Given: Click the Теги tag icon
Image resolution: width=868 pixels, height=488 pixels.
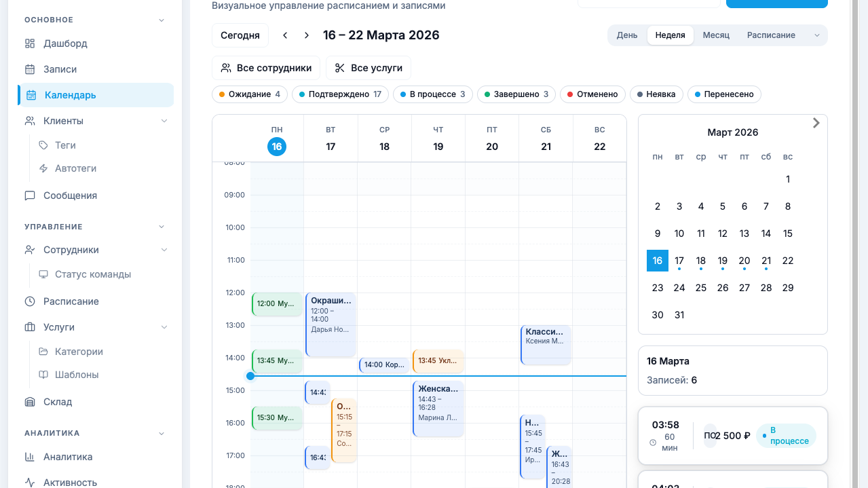Looking at the screenshot, I should 43,145.
